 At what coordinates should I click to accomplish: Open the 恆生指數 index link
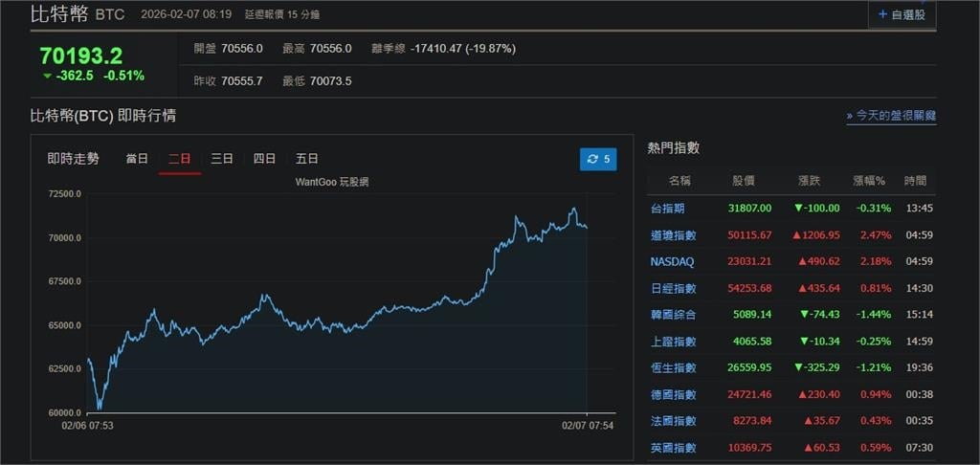(x=673, y=368)
